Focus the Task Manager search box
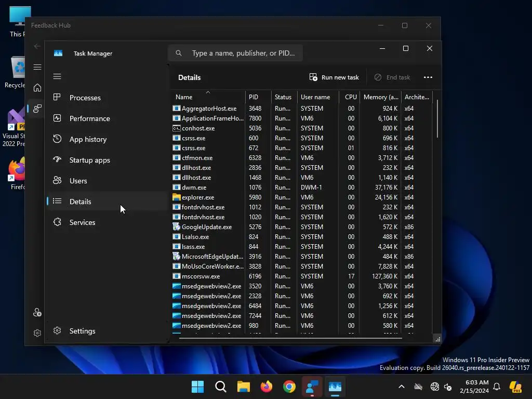 pyautogui.click(x=235, y=54)
